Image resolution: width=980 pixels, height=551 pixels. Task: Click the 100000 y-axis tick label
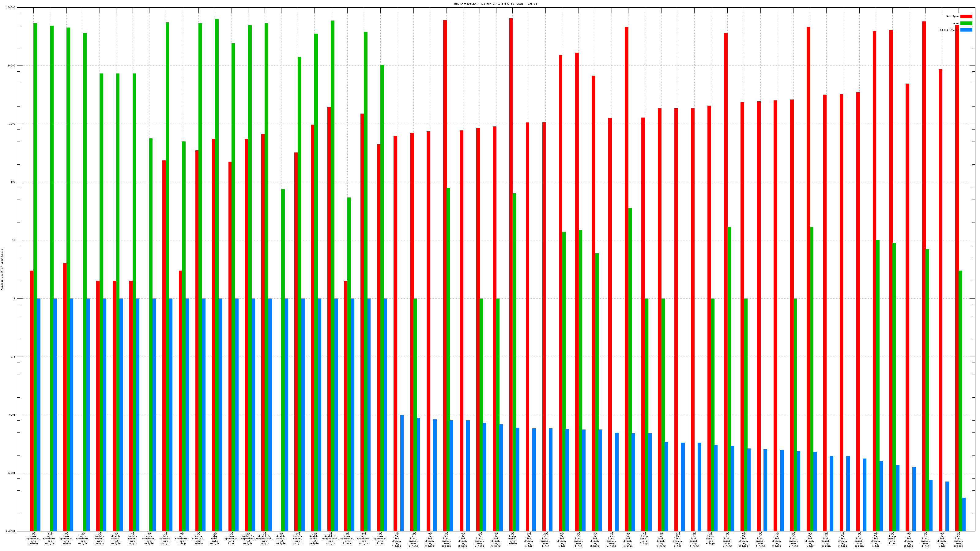[11, 8]
